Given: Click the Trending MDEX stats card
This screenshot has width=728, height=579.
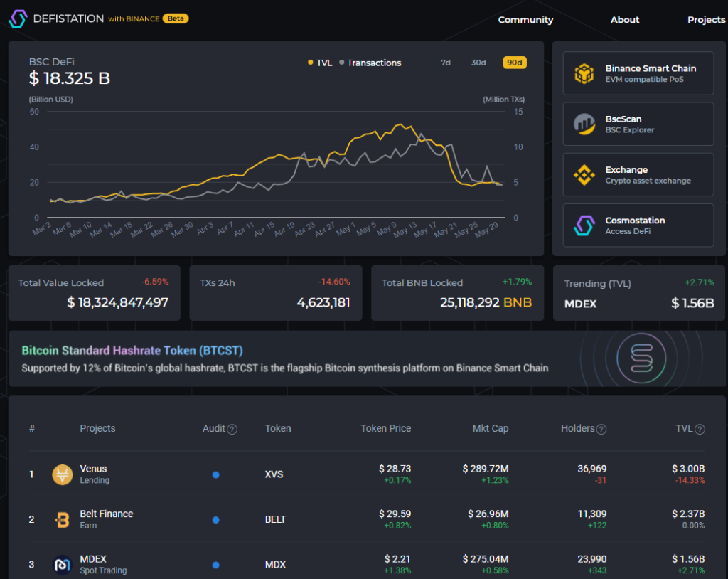Looking at the screenshot, I should pos(638,292).
